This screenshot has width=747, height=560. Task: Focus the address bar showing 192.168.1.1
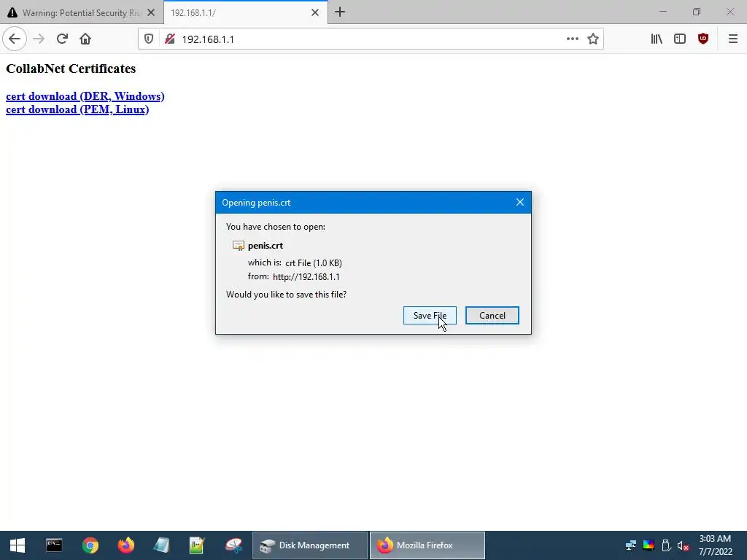(371, 39)
